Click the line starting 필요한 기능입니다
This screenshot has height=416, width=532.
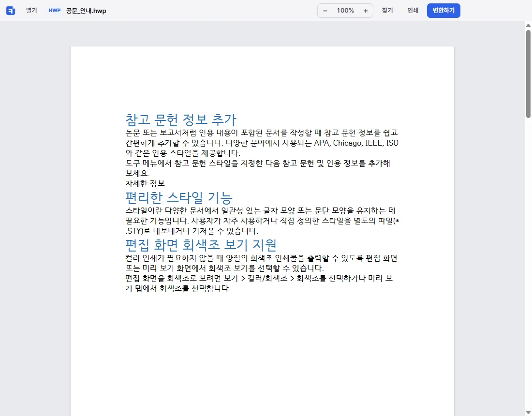click(x=262, y=221)
